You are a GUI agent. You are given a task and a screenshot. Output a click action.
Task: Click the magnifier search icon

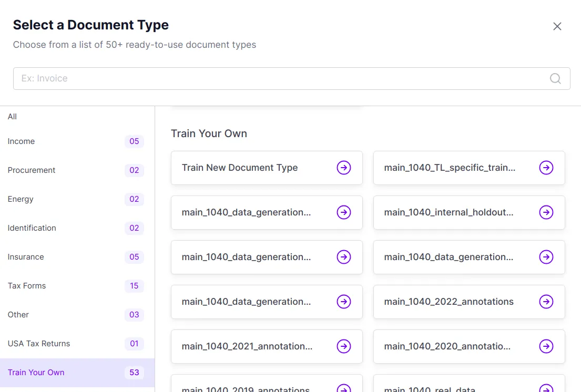[555, 78]
